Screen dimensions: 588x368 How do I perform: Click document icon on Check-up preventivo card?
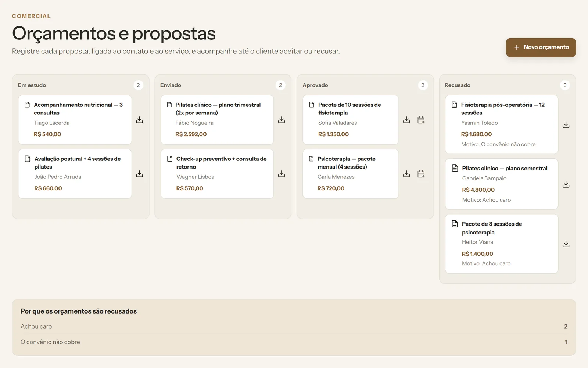click(x=170, y=159)
